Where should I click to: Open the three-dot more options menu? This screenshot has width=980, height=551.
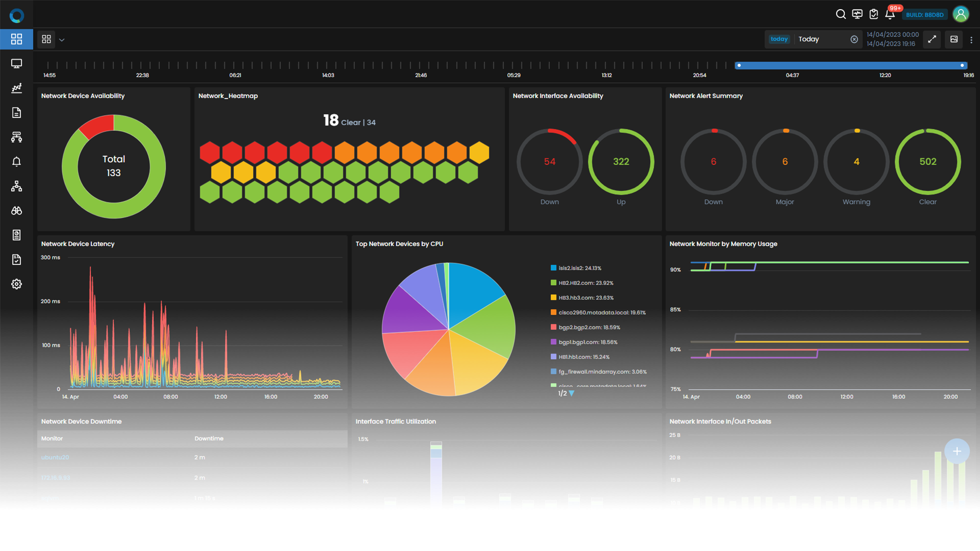click(971, 40)
